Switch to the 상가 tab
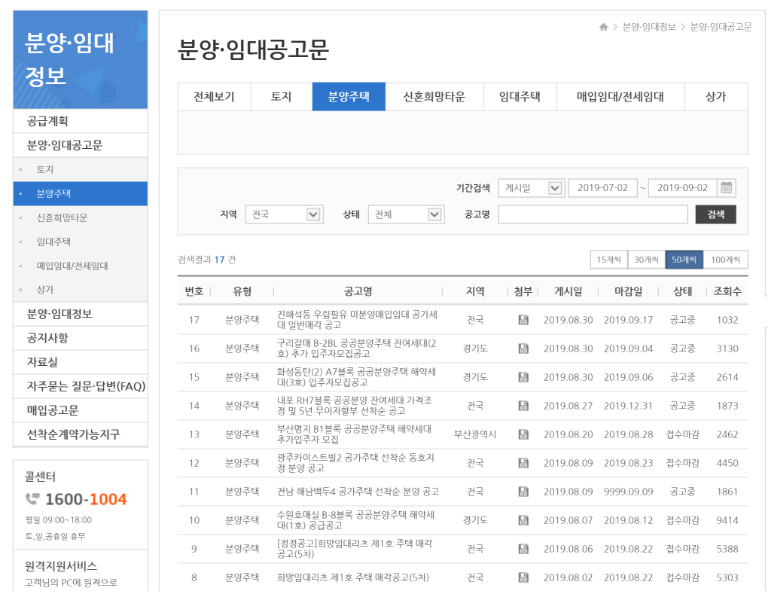The image size is (777, 613). [x=716, y=97]
